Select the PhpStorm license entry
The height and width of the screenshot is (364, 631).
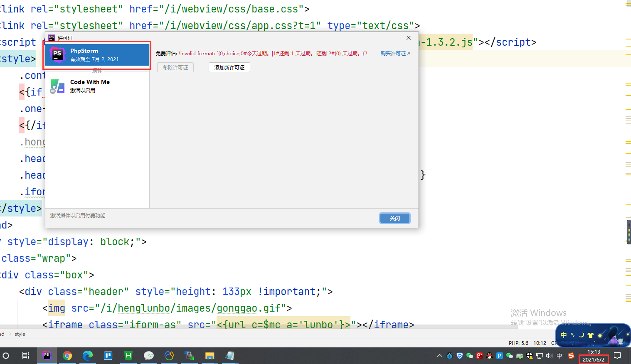point(97,55)
